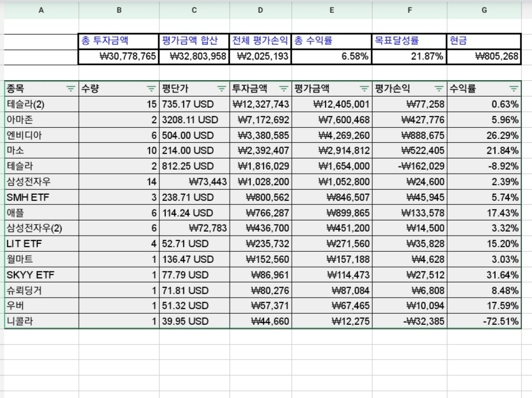Open the filter dropdown for 수익률 column
The width and height of the screenshot is (532, 398).
(514, 89)
